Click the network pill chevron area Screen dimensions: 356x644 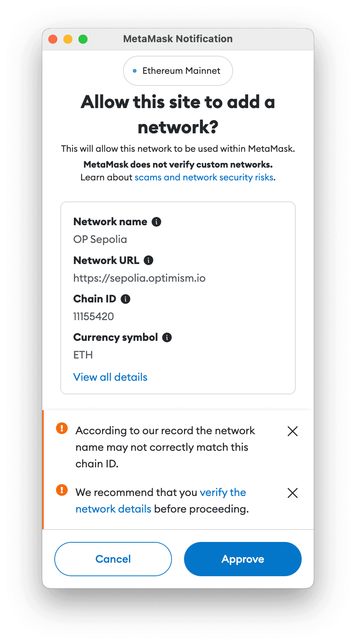pos(222,70)
